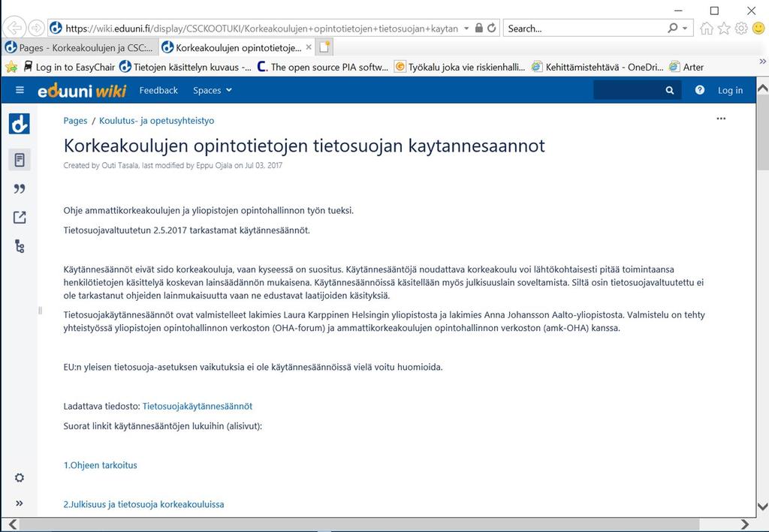Open 'Kehittämistehtävä - OneDri...' favorite
Image resolution: width=769 pixels, height=532 pixels.
coord(598,67)
